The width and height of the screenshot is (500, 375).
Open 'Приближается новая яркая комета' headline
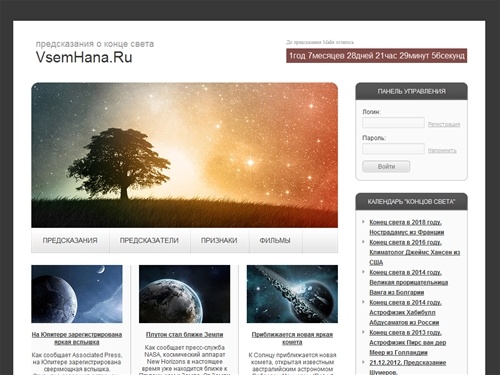pos(292,338)
